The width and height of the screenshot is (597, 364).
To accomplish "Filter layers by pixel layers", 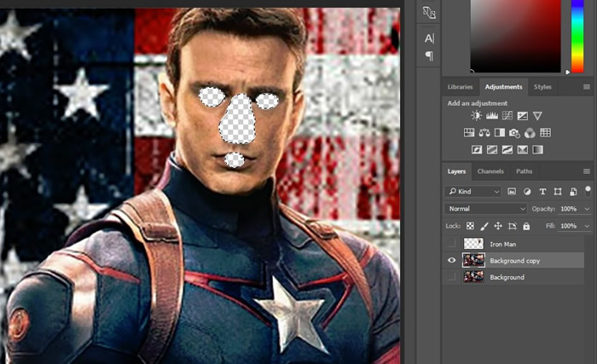I will pyautogui.click(x=512, y=192).
